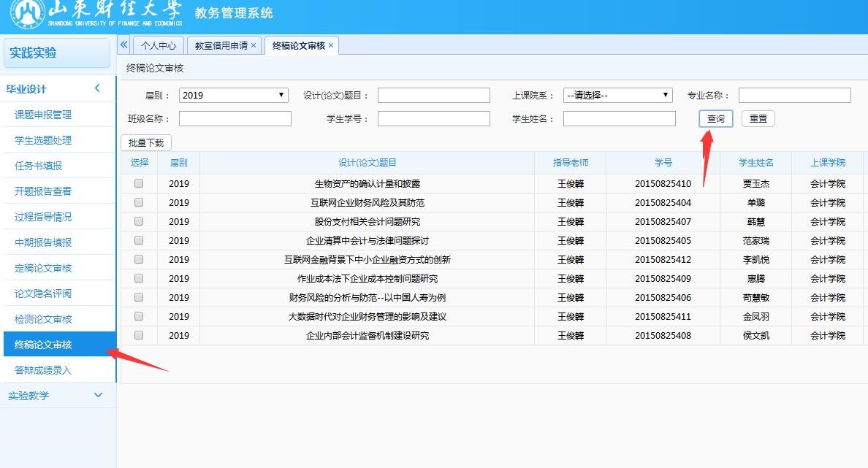Check the box for 生物资产的确认计量和披露 row
The height and width of the screenshot is (468, 868).
coord(139,184)
